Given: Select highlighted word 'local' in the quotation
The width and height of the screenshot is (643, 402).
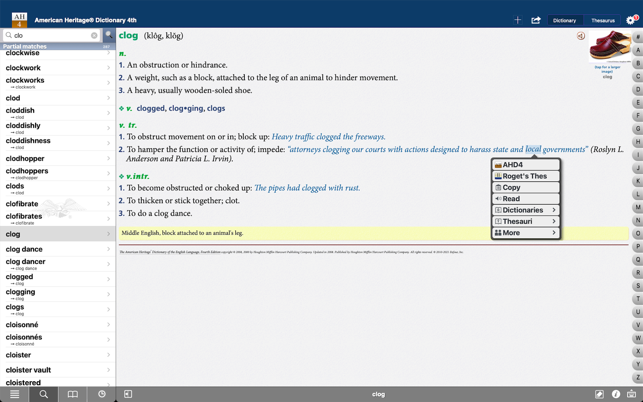Looking at the screenshot, I should tap(533, 149).
